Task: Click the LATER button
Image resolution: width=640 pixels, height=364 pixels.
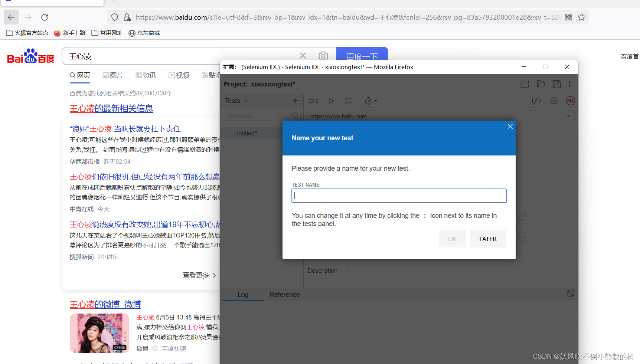Action: click(x=488, y=239)
